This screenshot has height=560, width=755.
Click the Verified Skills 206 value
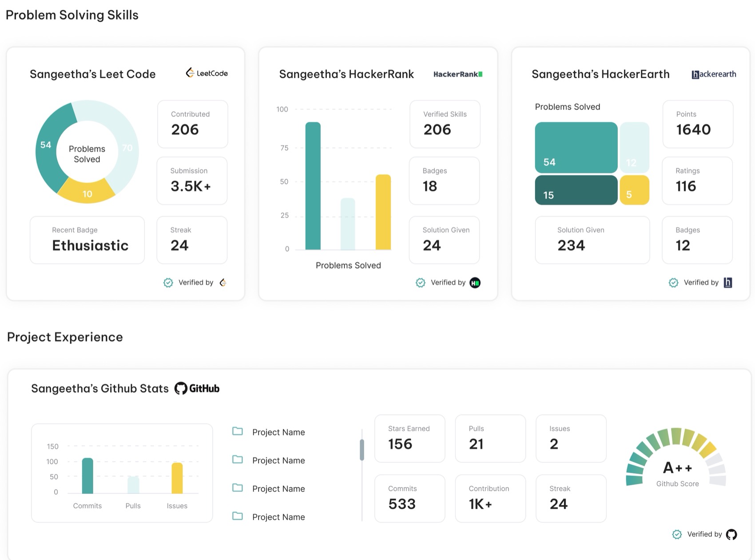click(x=437, y=129)
